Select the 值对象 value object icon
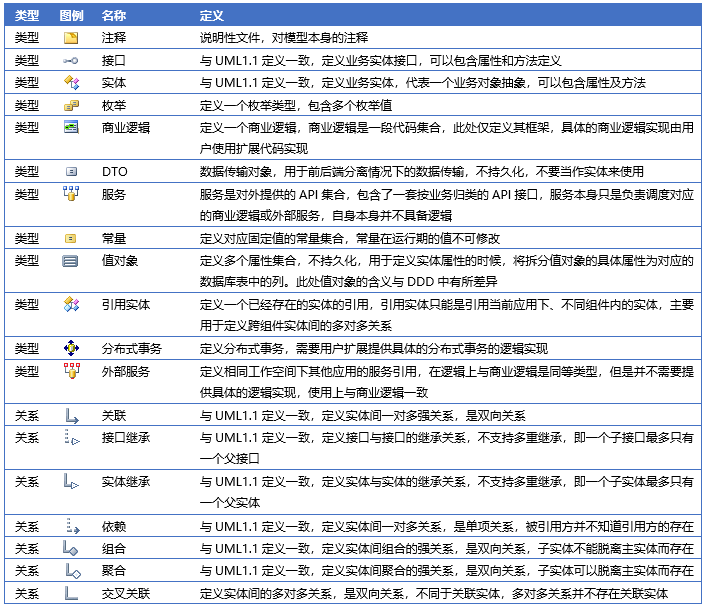This screenshot has width=705, height=606. [70, 261]
